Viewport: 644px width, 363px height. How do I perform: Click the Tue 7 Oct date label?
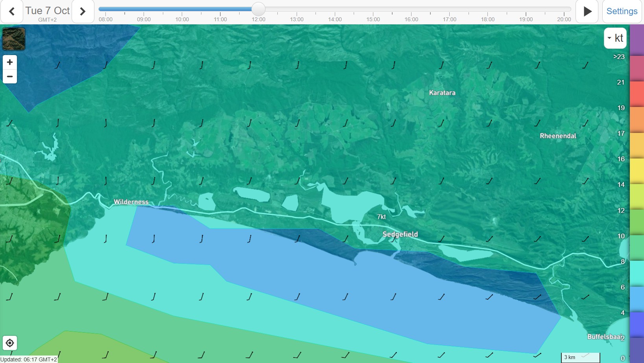tap(48, 11)
